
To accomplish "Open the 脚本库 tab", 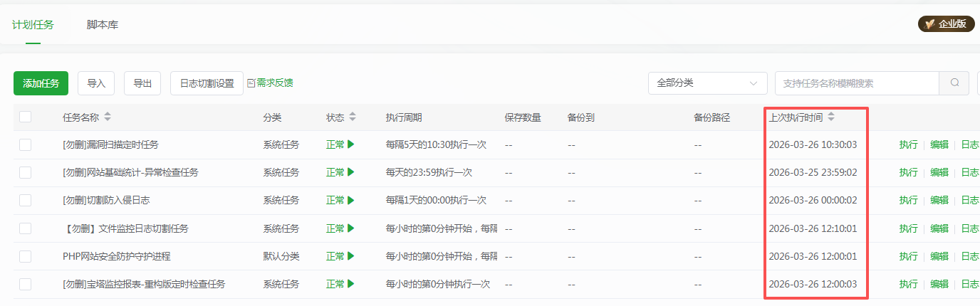I will (x=103, y=25).
